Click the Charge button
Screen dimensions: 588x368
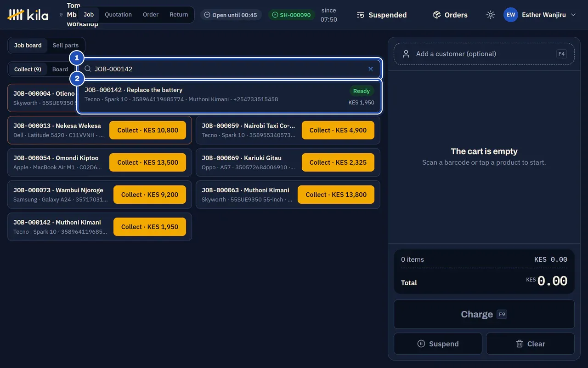click(484, 314)
